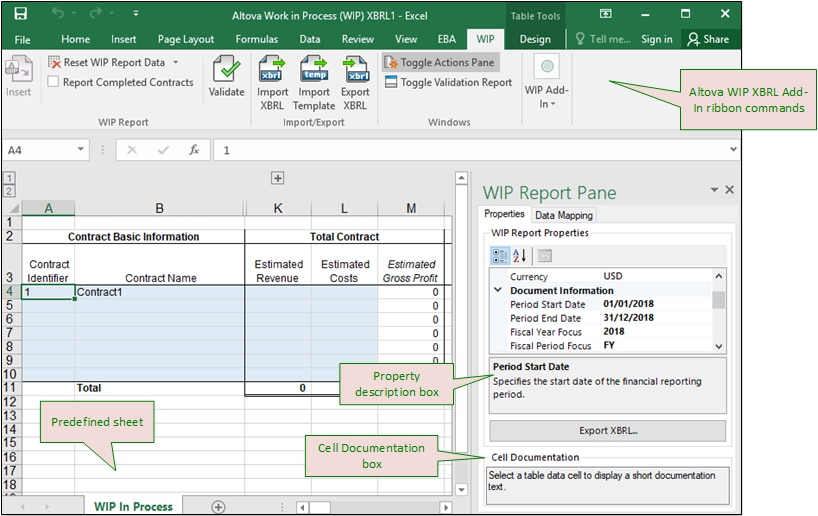Viewport: 818px width, 516px height.
Task: Enable the Report Completed Contracts checkbox
Action: 53,82
